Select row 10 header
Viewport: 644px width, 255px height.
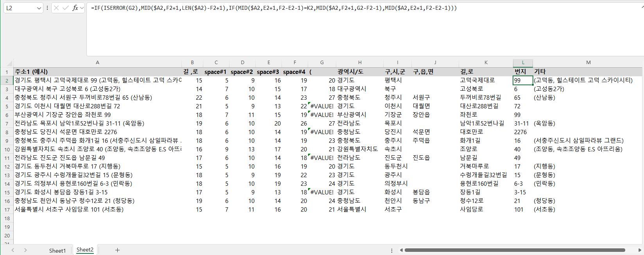click(x=7, y=149)
